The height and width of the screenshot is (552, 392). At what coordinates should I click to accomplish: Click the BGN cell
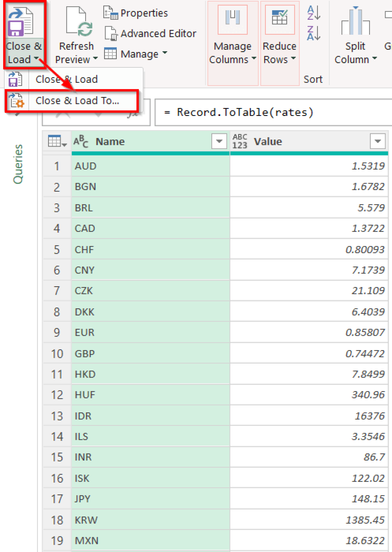150,187
